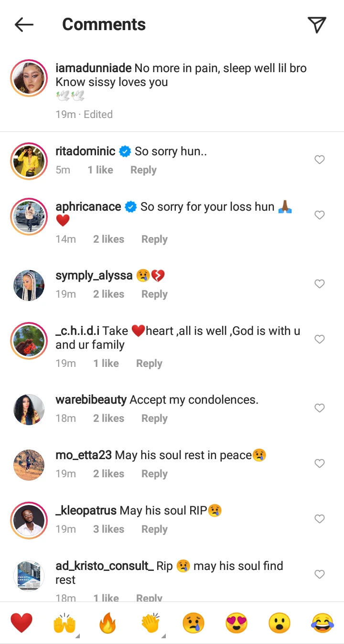344x644 pixels.
Task: Insert the crying face emoji reaction
Action: (193, 623)
